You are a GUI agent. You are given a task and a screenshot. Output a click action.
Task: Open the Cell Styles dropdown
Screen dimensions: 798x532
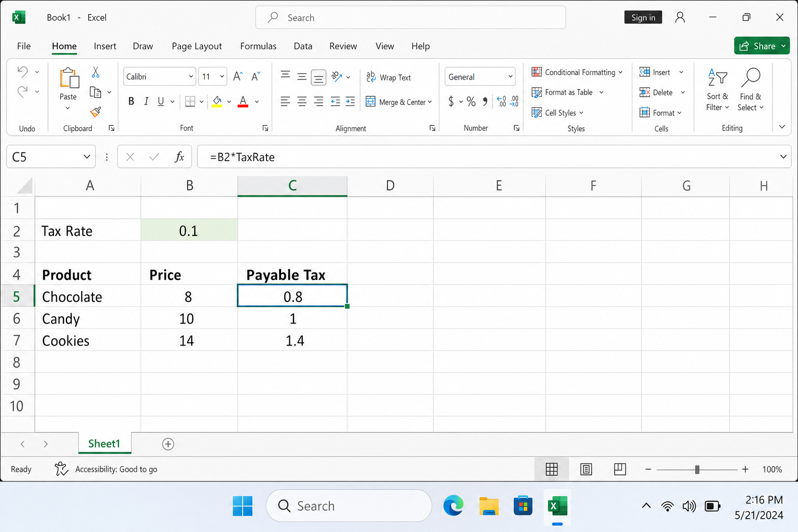pos(557,113)
